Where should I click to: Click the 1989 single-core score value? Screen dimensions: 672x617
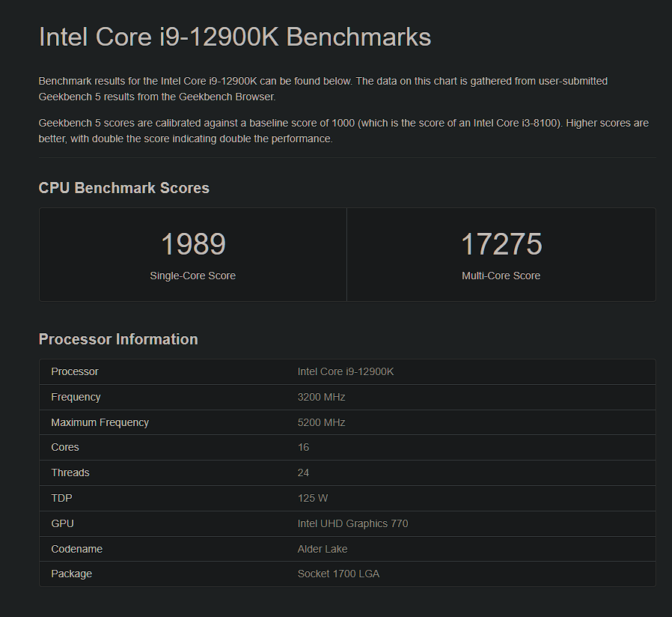pos(193,244)
